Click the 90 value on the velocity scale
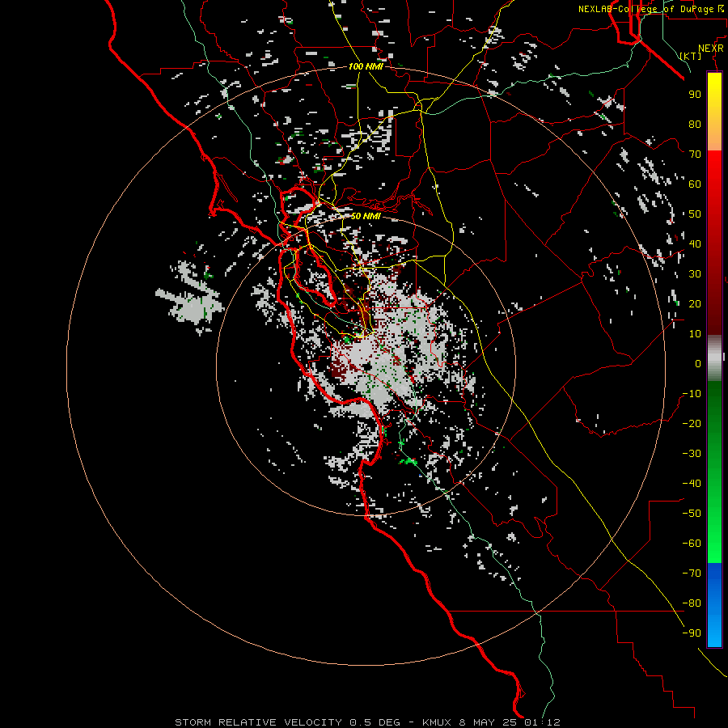 pyautogui.click(x=695, y=95)
